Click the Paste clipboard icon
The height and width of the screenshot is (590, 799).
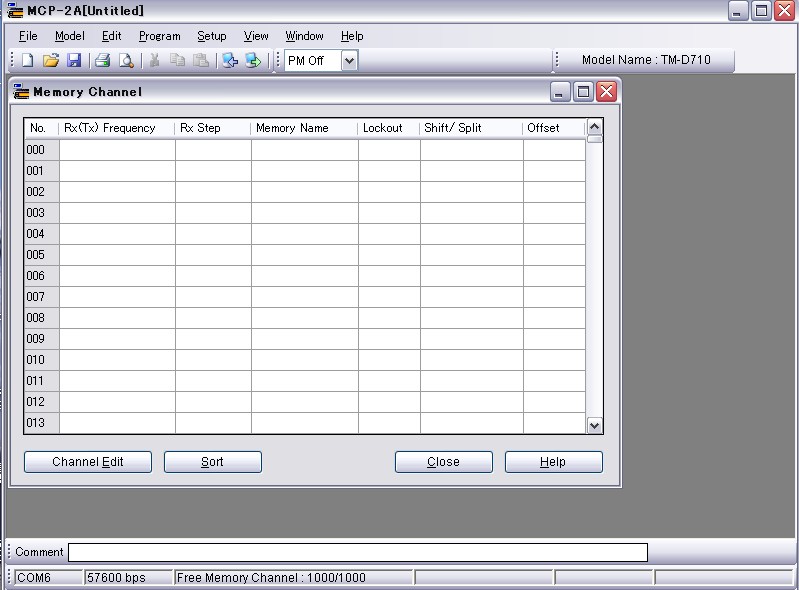(x=201, y=61)
